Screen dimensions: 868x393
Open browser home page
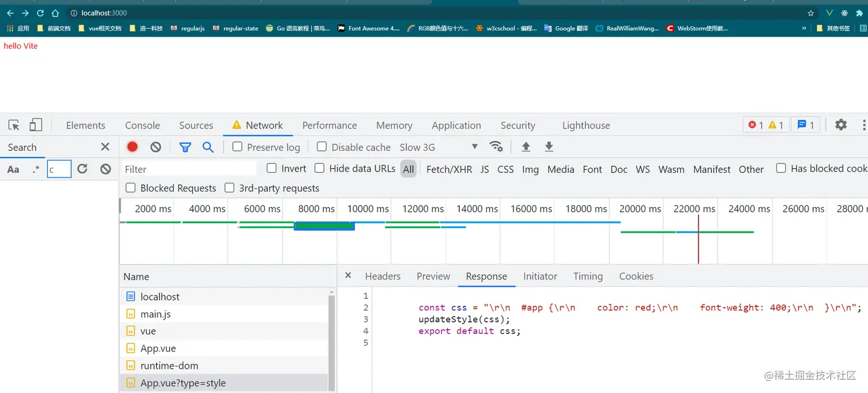(55, 13)
